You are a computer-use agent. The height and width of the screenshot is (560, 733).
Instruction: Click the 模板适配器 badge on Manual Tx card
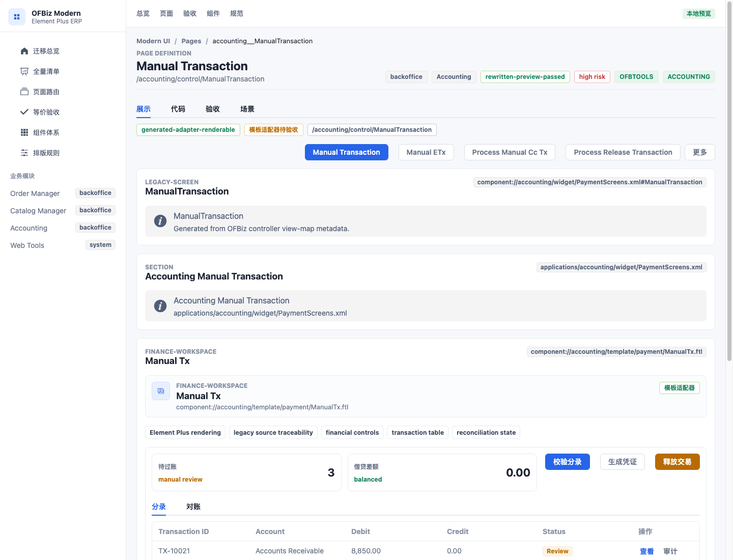click(680, 388)
